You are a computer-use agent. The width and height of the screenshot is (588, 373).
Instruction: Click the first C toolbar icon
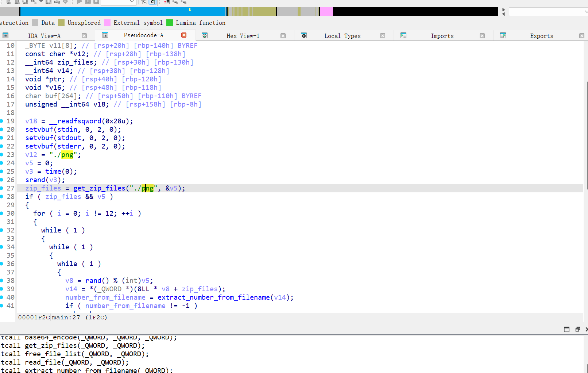[144, 2]
